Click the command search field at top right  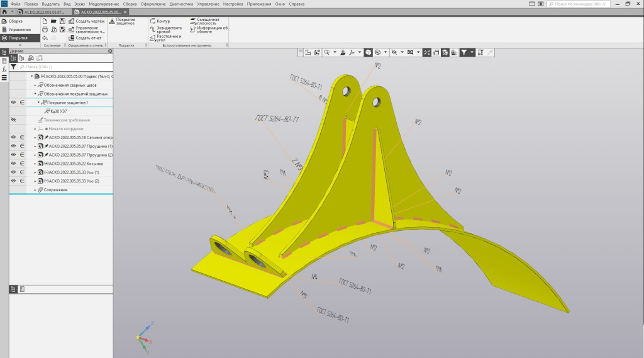(x=579, y=4)
